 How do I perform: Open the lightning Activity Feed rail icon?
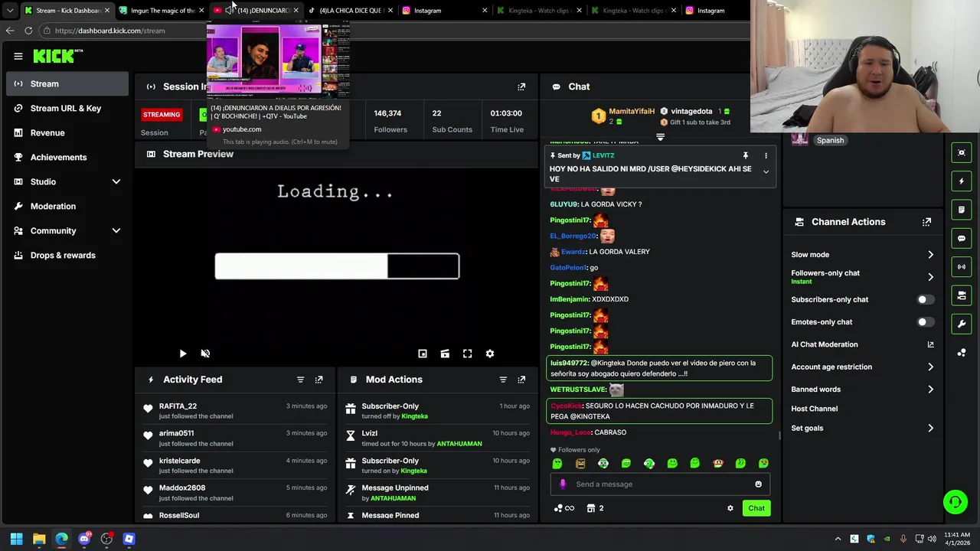pyautogui.click(x=962, y=181)
